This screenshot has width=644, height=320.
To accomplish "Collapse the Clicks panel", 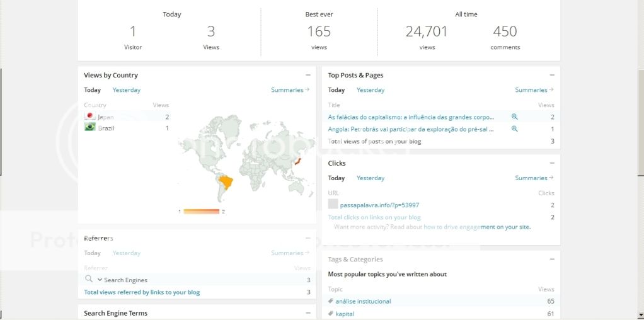I will tap(551, 163).
